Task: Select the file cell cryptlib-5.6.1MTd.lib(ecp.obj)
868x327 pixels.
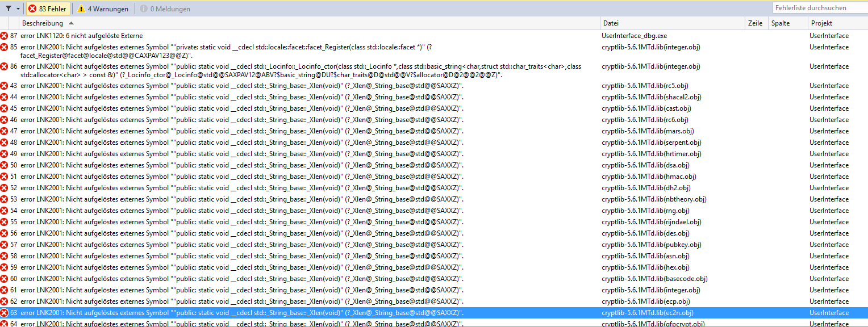Action: (646, 301)
